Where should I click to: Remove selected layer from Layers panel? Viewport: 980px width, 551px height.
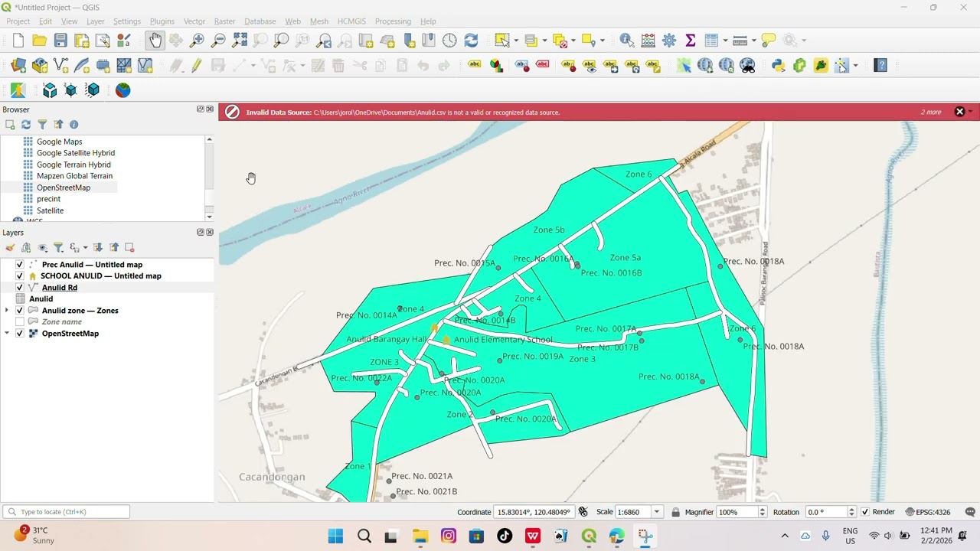click(x=129, y=248)
